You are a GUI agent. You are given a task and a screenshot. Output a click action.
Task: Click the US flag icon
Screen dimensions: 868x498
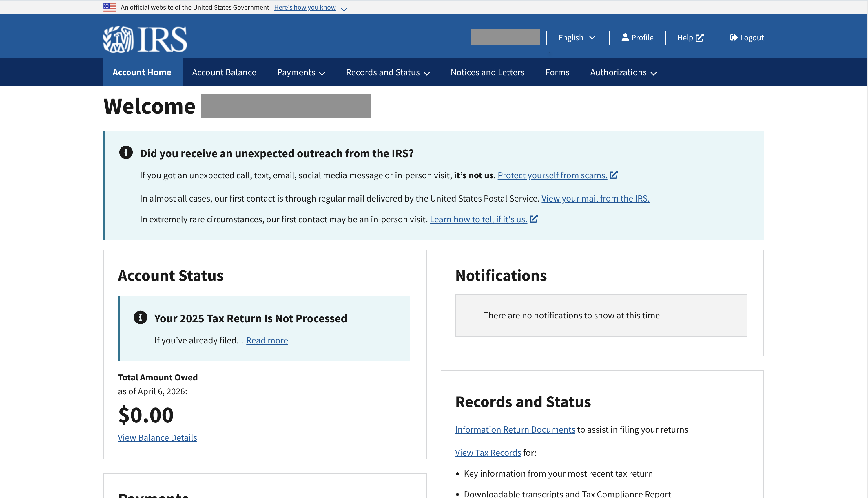pyautogui.click(x=110, y=7)
